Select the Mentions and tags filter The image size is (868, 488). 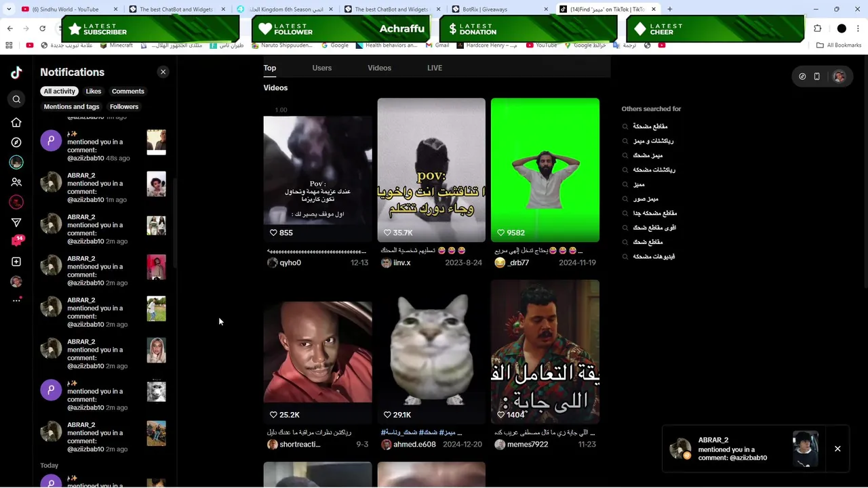pos(71,107)
